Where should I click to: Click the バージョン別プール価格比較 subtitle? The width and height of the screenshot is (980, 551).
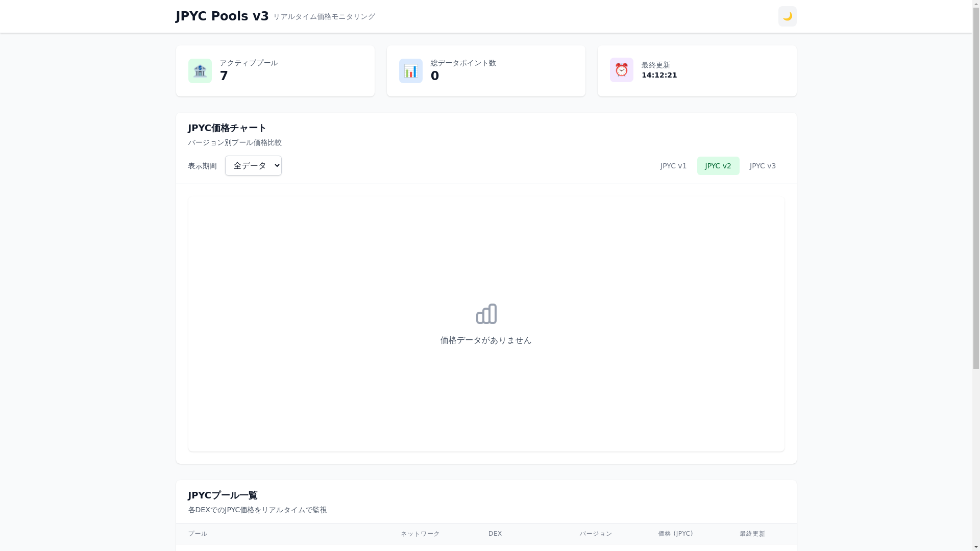pos(235,143)
